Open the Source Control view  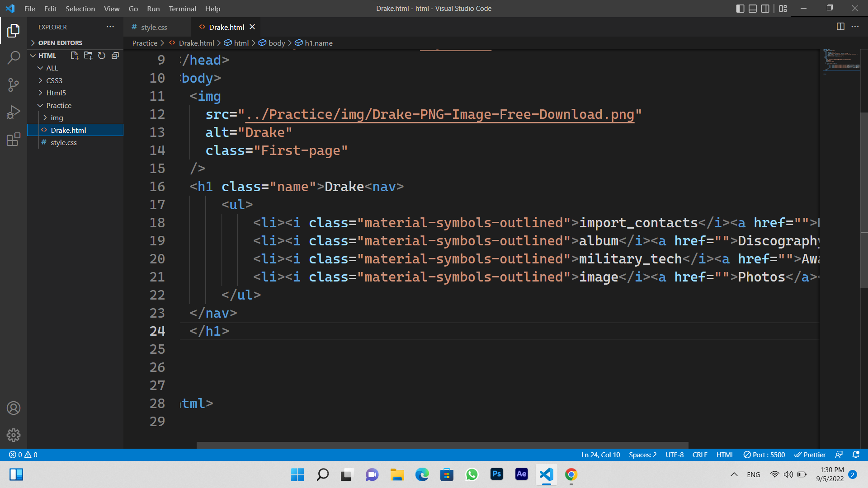14,84
